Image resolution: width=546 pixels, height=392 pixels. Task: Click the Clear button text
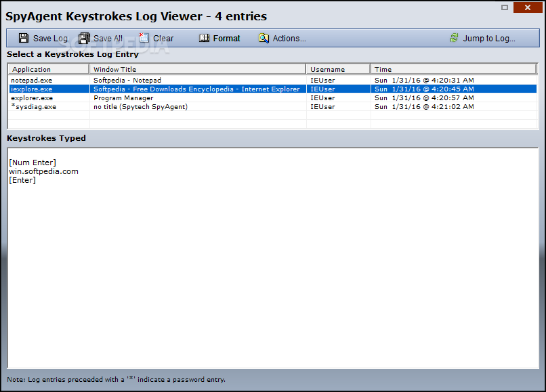click(163, 39)
